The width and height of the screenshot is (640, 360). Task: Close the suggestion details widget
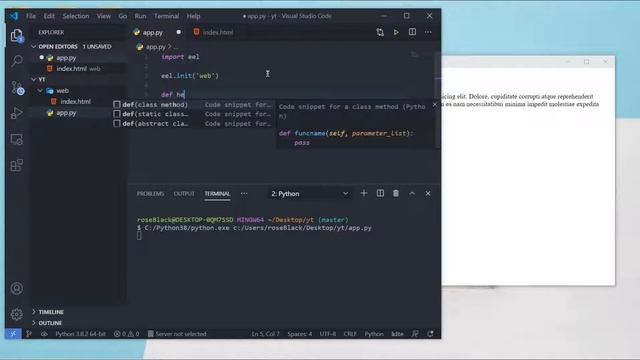435,105
